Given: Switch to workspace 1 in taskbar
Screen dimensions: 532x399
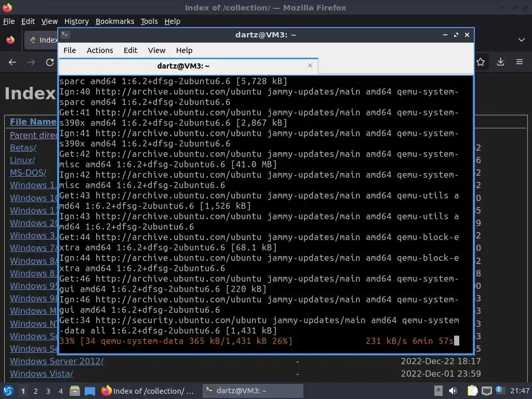Looking at the screenshot, I should (x=23, y=391).
